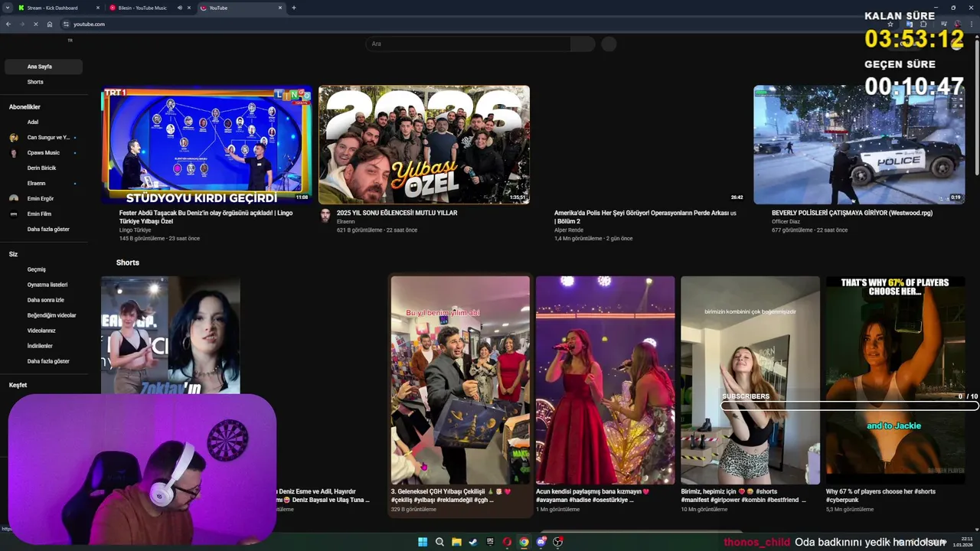Image resolution: width=980 pixels, height=551 pixels.
Task: Focus the YouTube Ara search field
Action: [469, 44]
